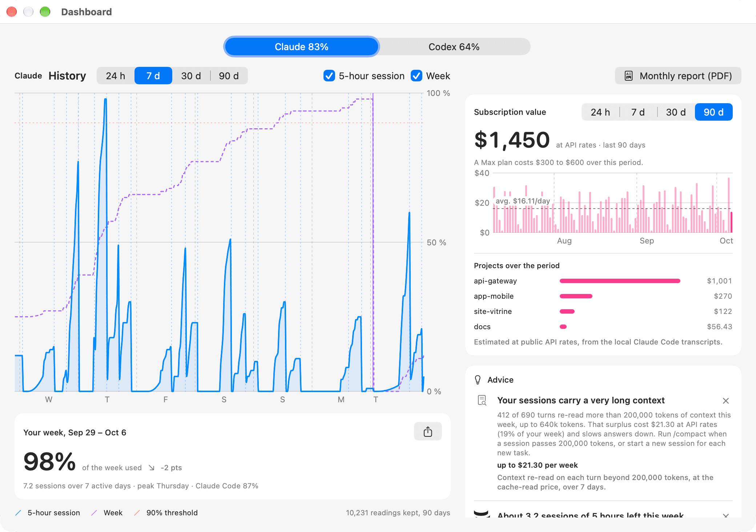The image size is (756, 532).
Task: Click the 10,231 readings kept, 90 days text
Action: pyautogui.click(x=398, y=513)
